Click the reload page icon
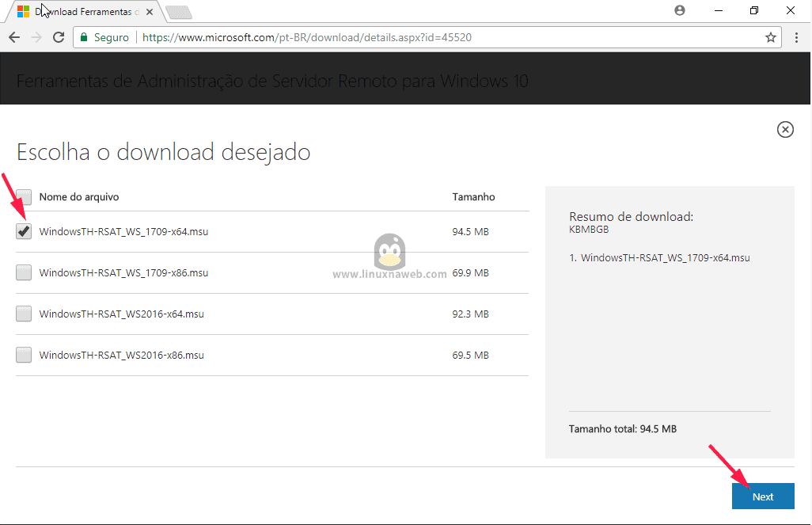812x525 pixels. click(58, 36)
